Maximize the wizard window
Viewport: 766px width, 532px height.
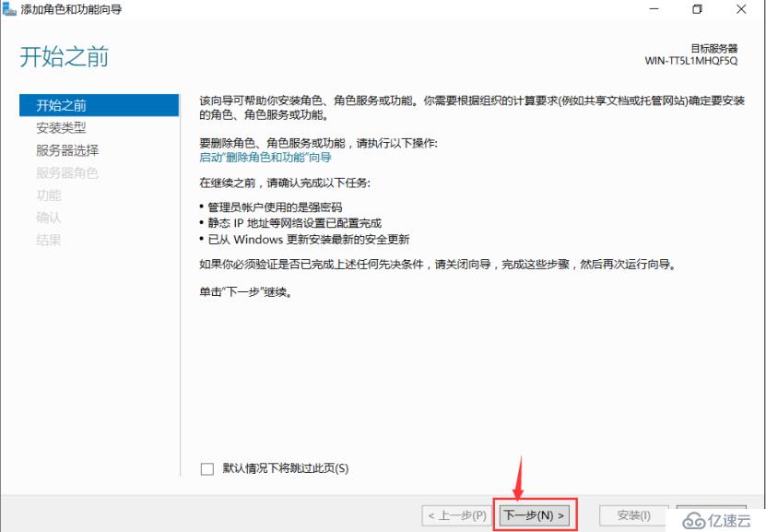(x=698, y=9)
